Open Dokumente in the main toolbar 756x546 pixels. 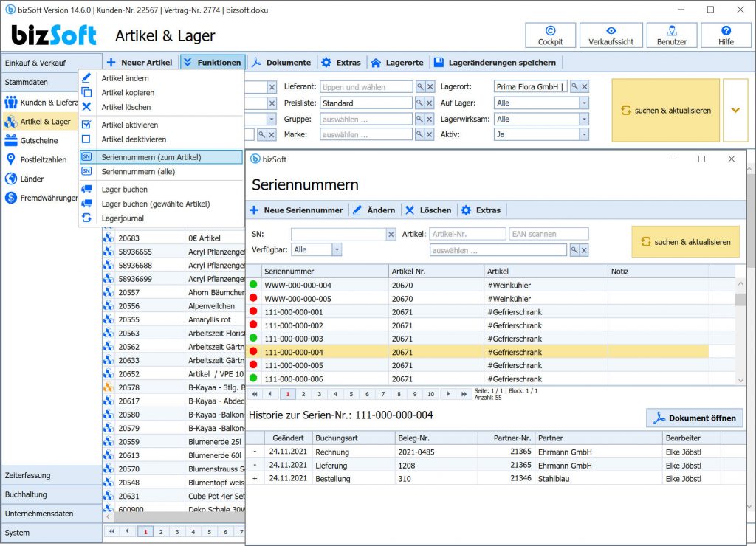pyautogui.click(x=281, y=63)
